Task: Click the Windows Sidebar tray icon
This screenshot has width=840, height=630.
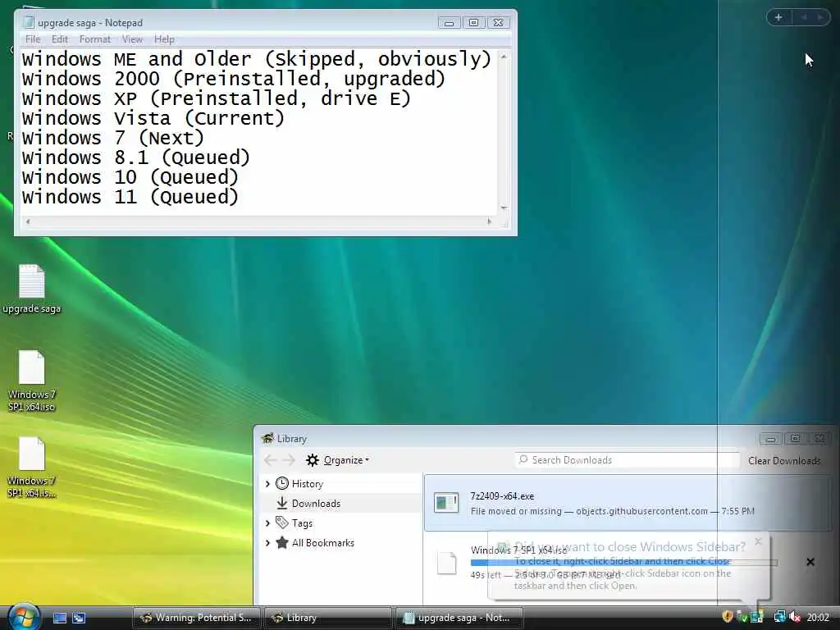Action: coord(757,617)
